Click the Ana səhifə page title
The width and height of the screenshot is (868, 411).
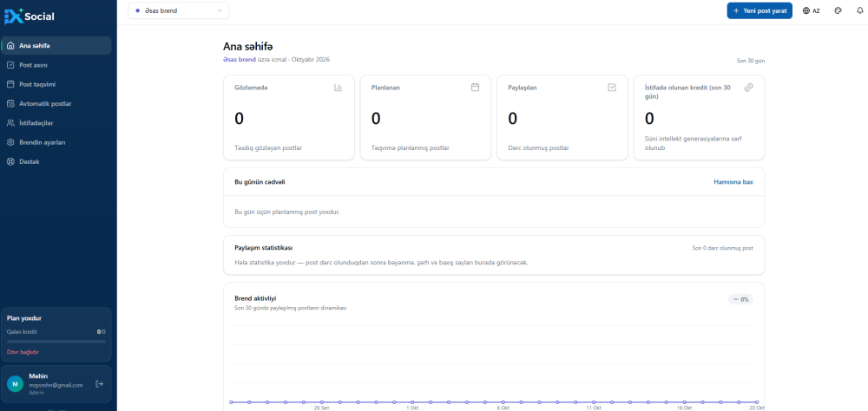[248, 47]
